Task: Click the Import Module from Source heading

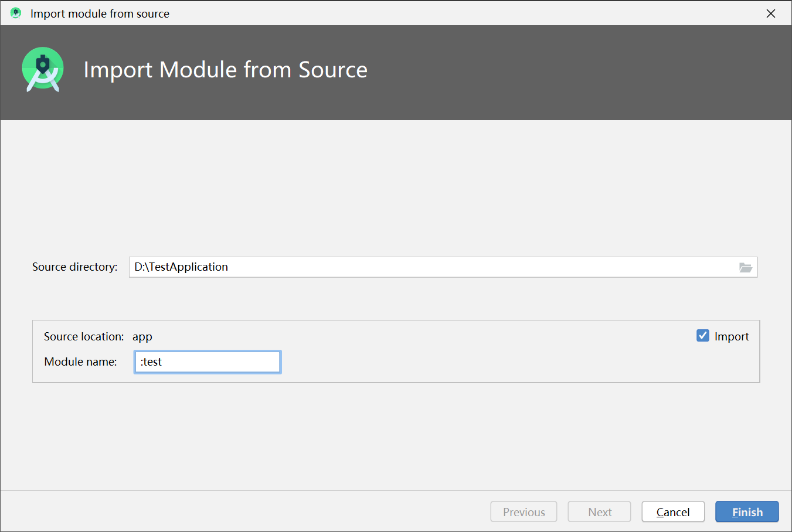Action: (x=226, y=70)
